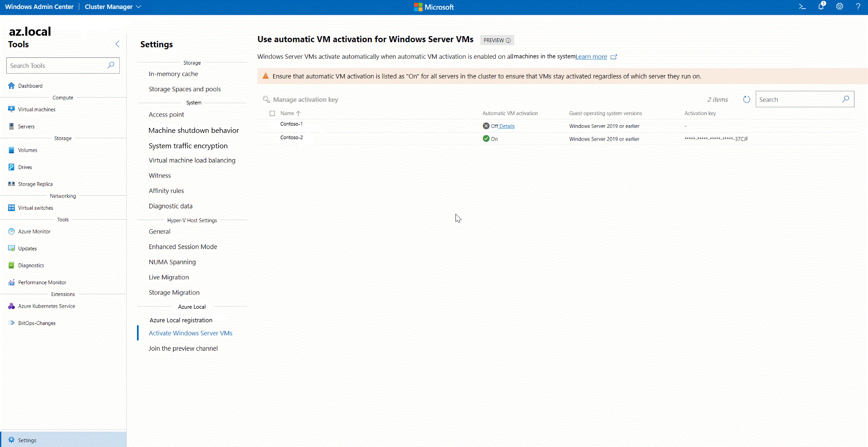Select General under Hyper-V Host Settings
This screenshot has height=447, width=868.
pos(160,231)
